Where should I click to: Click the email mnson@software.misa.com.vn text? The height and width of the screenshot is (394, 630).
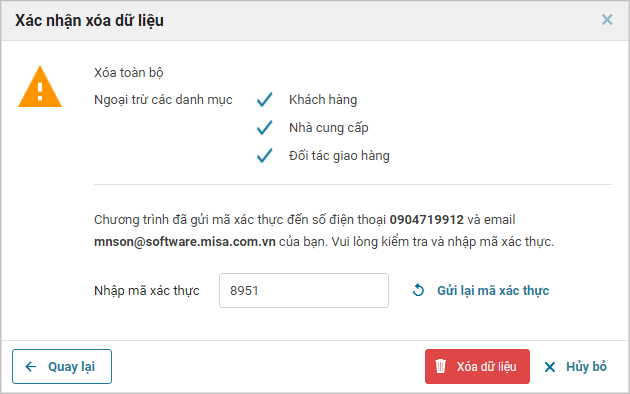(185, 242)
